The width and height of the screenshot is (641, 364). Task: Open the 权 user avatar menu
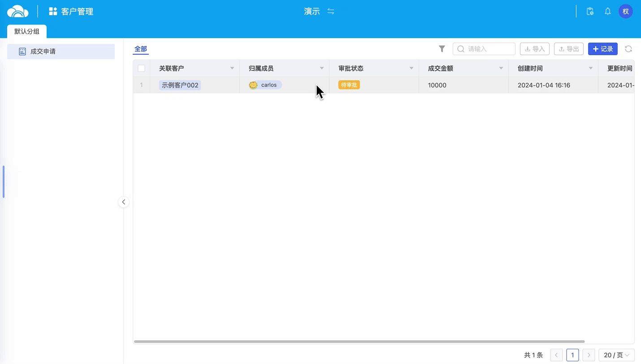[626, 11]
